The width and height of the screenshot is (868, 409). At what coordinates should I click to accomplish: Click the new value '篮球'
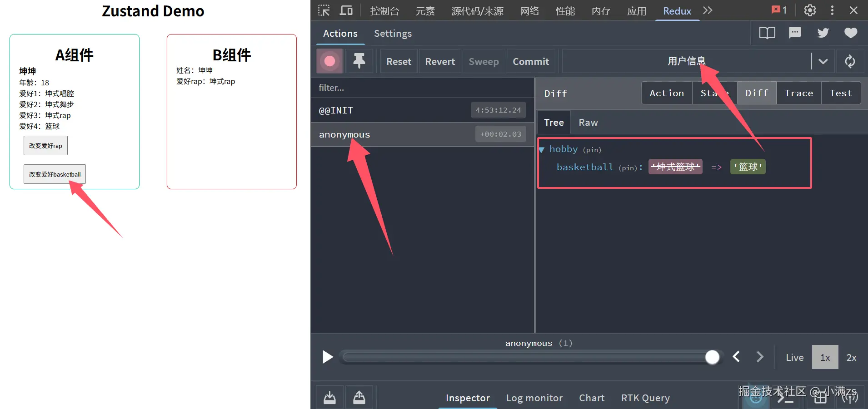(748, 167)
